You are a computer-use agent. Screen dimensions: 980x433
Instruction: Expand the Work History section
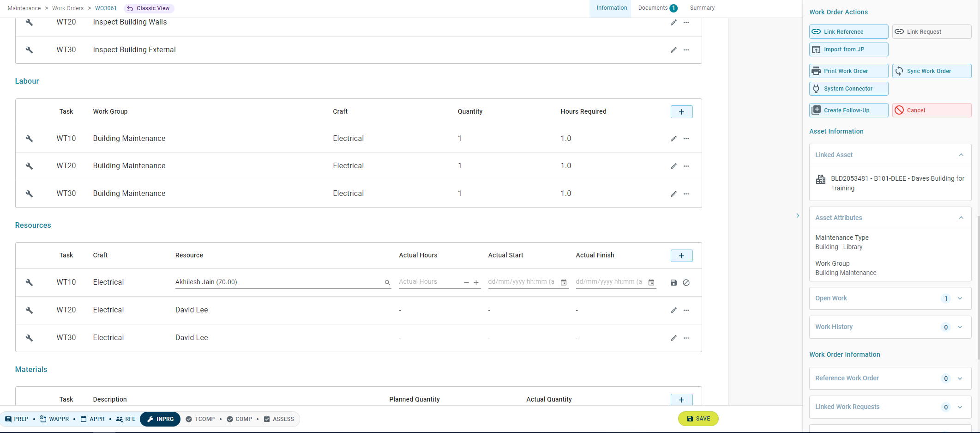tap(960, 327)
